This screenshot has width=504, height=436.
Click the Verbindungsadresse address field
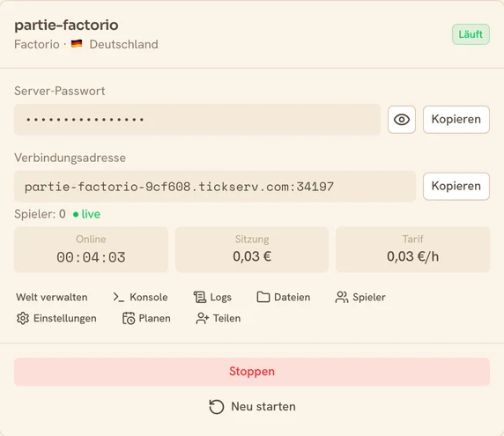point(215,187)
